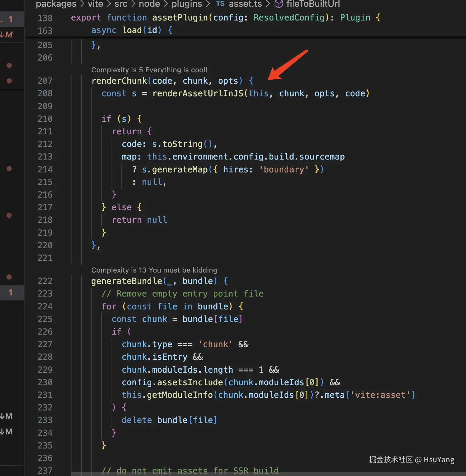Click the ResolvedConfig type in sticky line 138
The image size is (466, 476).
(289, 18)
